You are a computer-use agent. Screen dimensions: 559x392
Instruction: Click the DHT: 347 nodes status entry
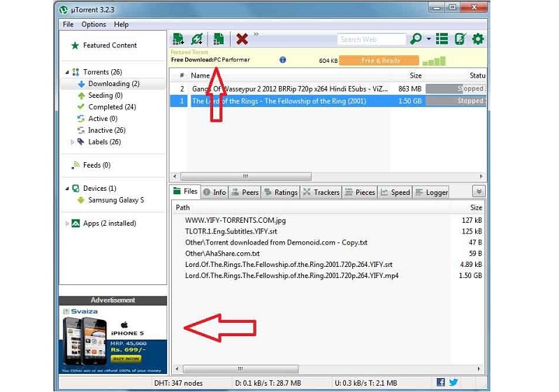pyautogui.click(x=178, y=384)
